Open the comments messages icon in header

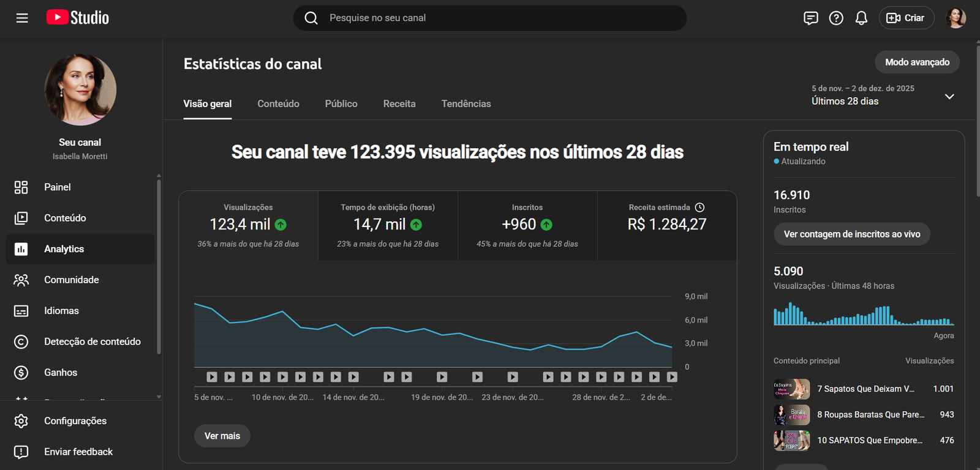[x=811, y=18]
